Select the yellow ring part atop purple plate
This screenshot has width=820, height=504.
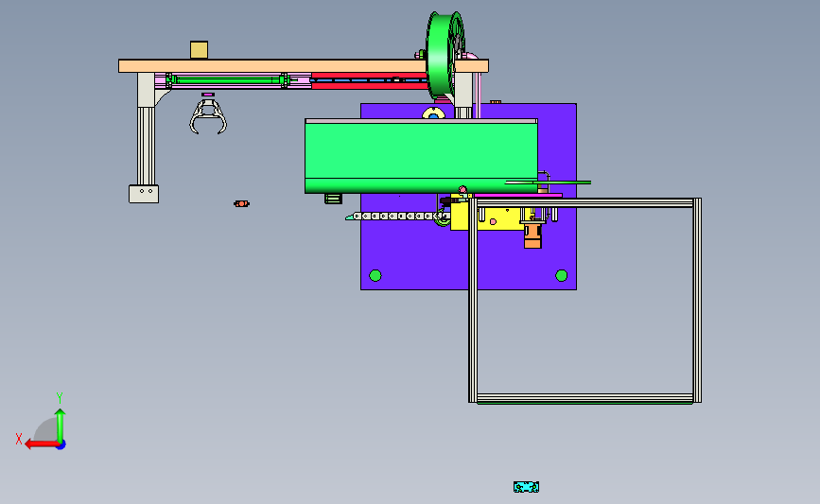433,113
